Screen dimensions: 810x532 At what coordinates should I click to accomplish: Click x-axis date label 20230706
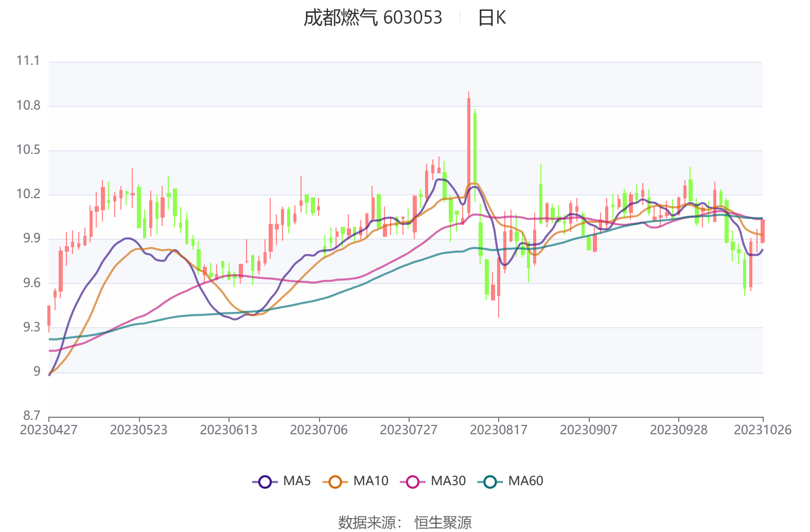coord(319,430)
